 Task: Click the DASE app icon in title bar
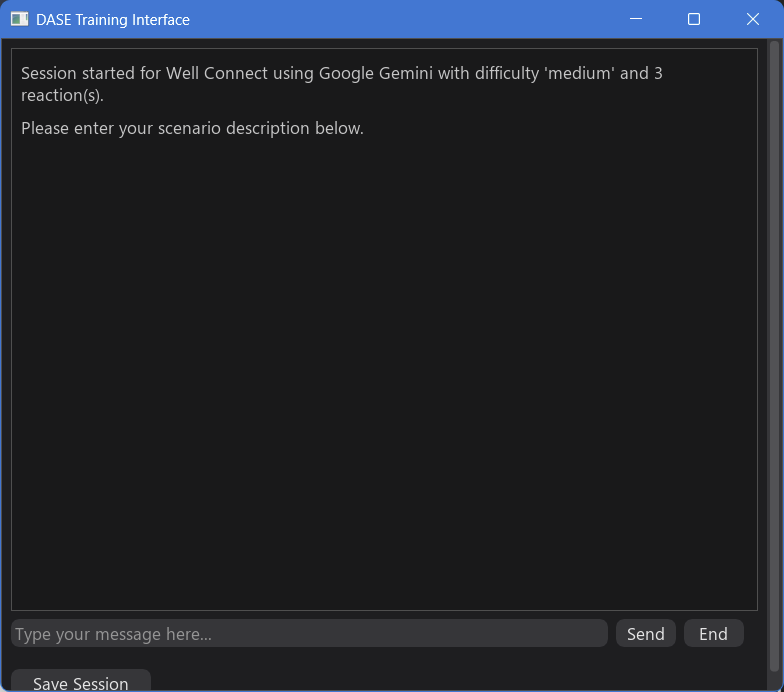19,19
